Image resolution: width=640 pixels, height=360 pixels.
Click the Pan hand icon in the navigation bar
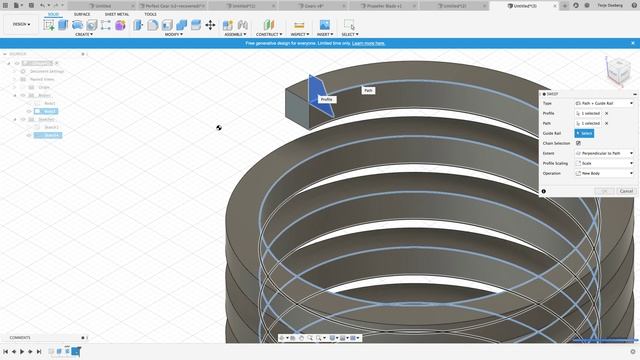tap(301, 338)
